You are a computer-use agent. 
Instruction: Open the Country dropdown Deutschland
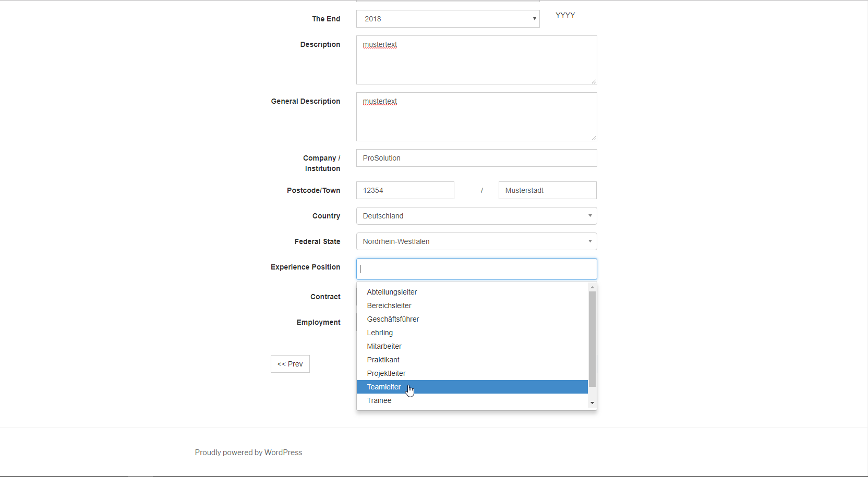point(476,216)
